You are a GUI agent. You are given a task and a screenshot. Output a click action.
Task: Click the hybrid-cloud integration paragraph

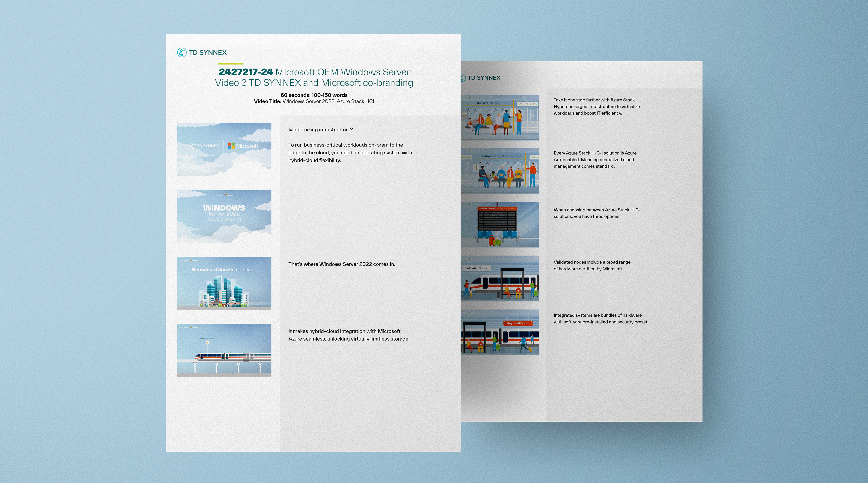[349, 335]
